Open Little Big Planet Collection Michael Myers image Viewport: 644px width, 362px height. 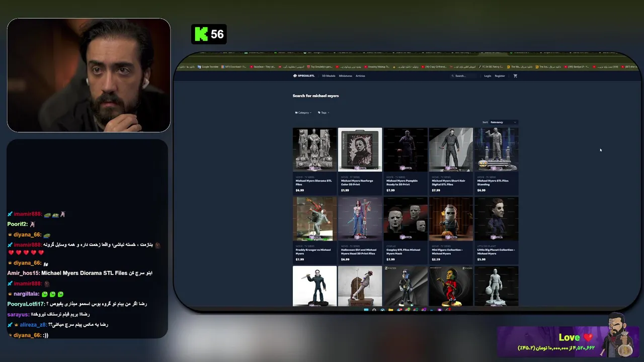click(x=496, y=219)
